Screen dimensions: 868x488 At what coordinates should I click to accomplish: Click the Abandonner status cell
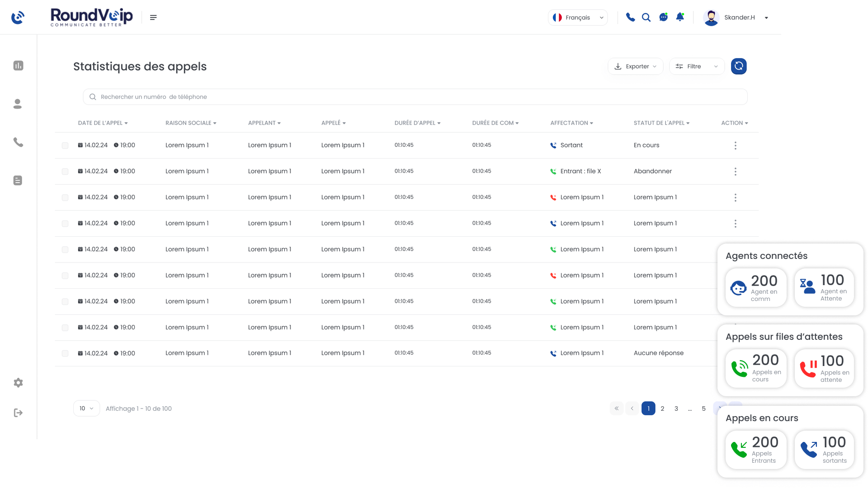653,171
